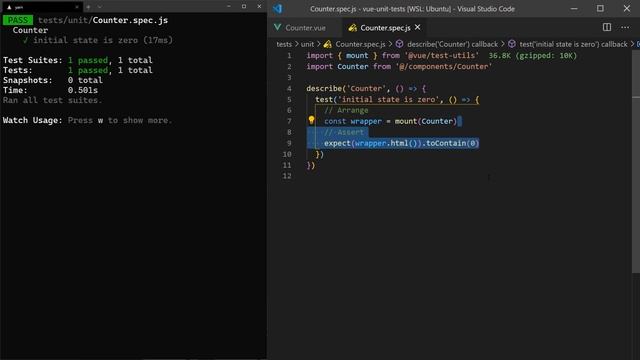Image resolution: width=640 pixels, height=360 pixels.
Task: Click 'initial state is zero (17ms)' terminal result
Action: click(103, 40)
